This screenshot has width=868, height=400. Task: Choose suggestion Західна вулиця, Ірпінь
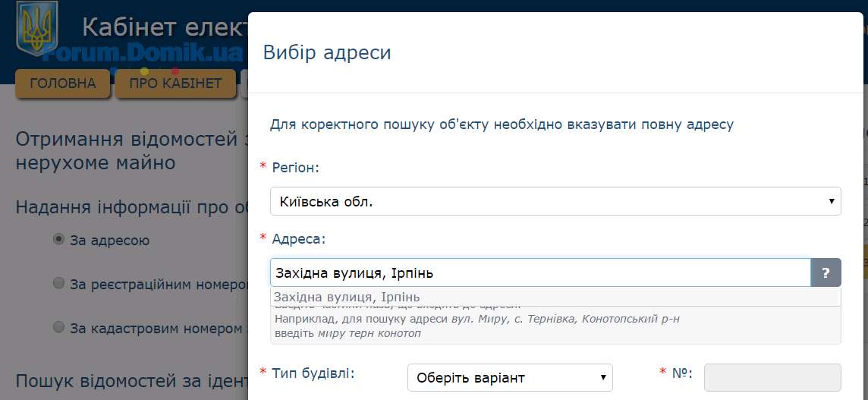point(555,297)
